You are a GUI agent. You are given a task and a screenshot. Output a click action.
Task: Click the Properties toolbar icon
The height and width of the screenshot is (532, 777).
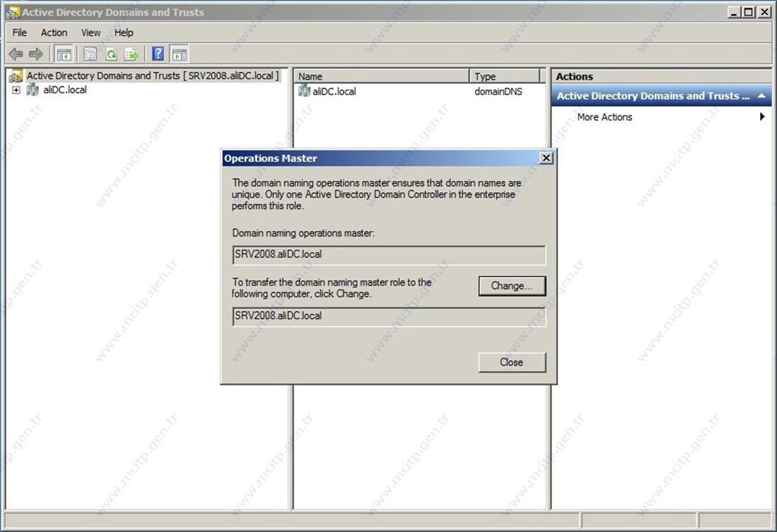point(89,54)
